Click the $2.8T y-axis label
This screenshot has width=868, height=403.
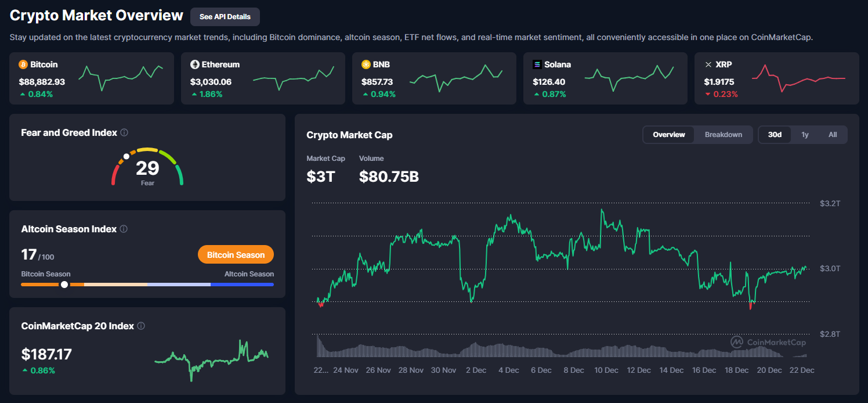click(830, 334)
